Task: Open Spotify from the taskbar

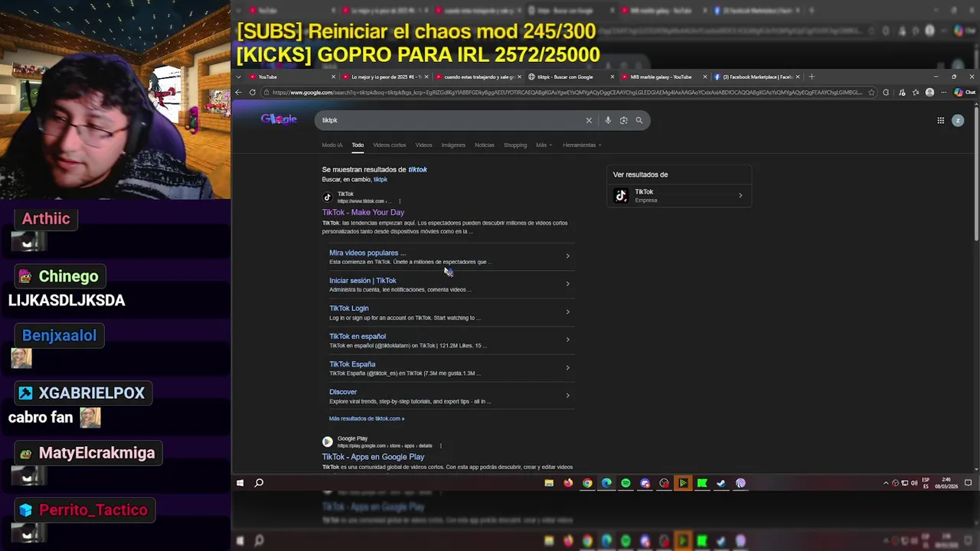Action: tap(626, 483)
